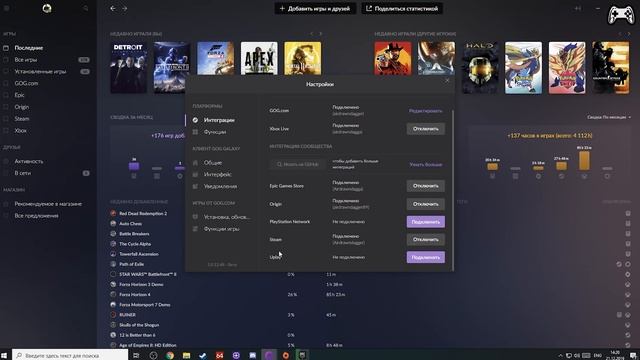
Task: Open the notification center icon
Action: [x=633, y=355]
